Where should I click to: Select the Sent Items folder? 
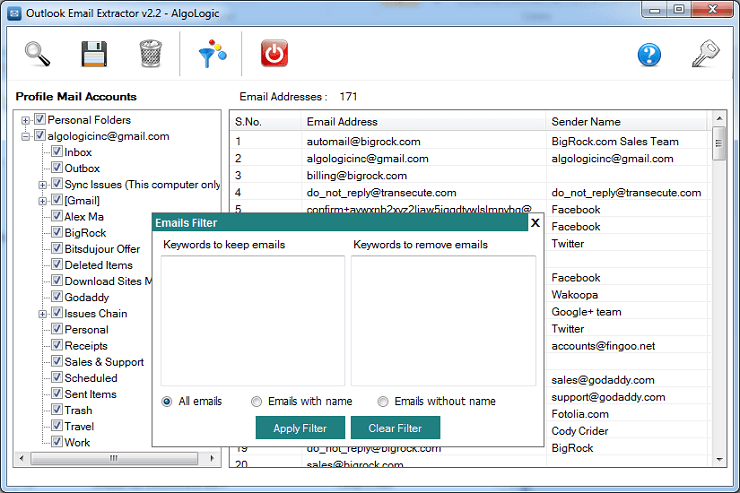click(x=90, y=394)
